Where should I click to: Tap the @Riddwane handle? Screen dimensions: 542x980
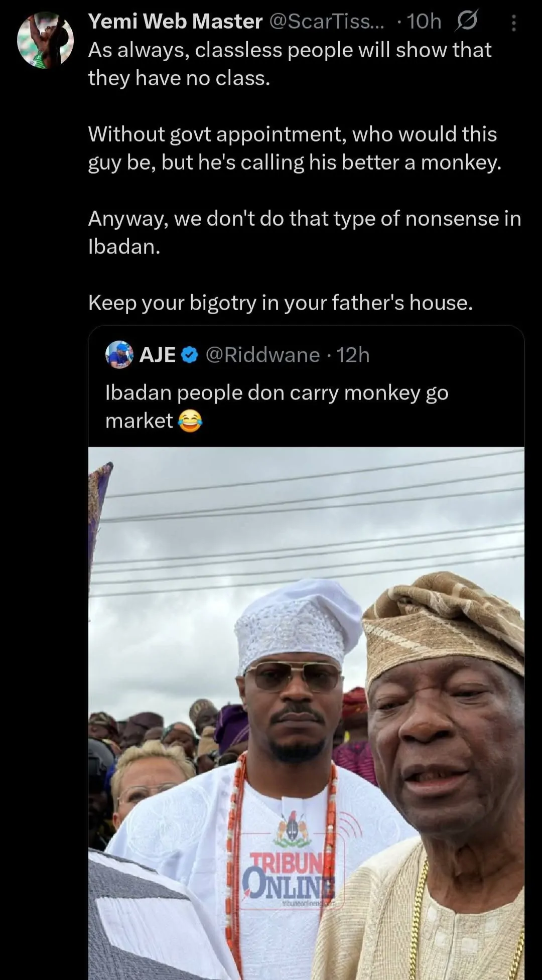262,355
